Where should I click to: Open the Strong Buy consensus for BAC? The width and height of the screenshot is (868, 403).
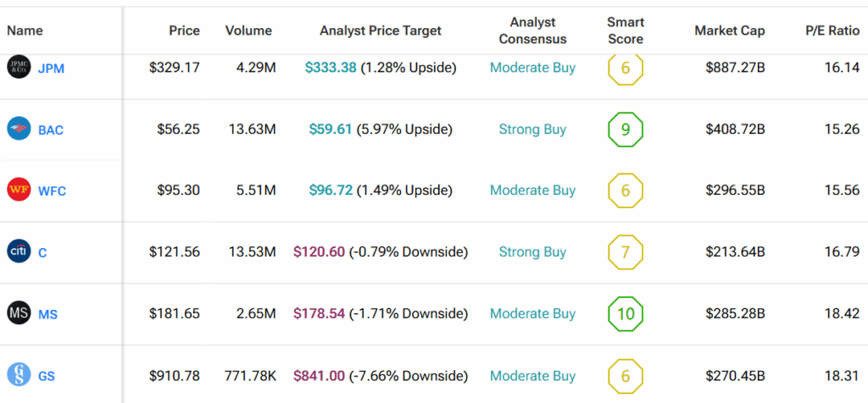(532, 130)
